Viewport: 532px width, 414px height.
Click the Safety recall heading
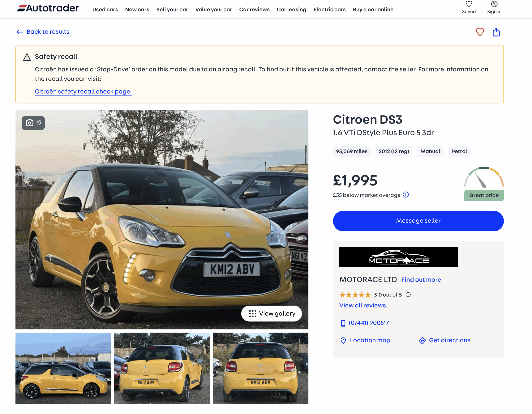(56, 57)
